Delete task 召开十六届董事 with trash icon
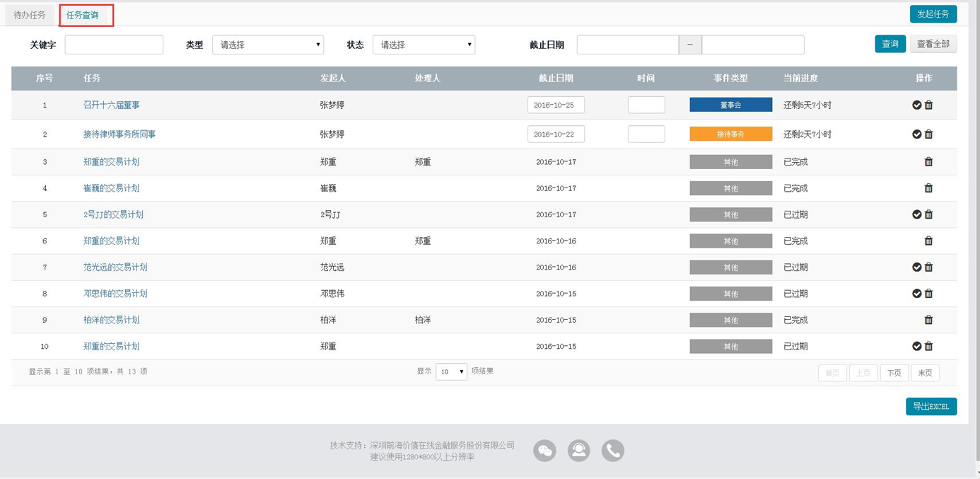This screenshot has height=479, width=980. (x=928, y=105)
